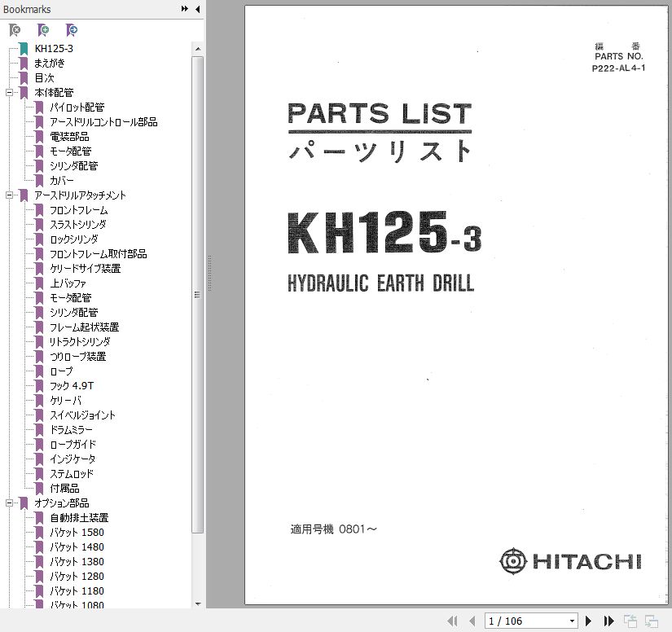Open the 電装部品 bookmark
The width and height of the screenshot is (672, 632).
point(69,136)
